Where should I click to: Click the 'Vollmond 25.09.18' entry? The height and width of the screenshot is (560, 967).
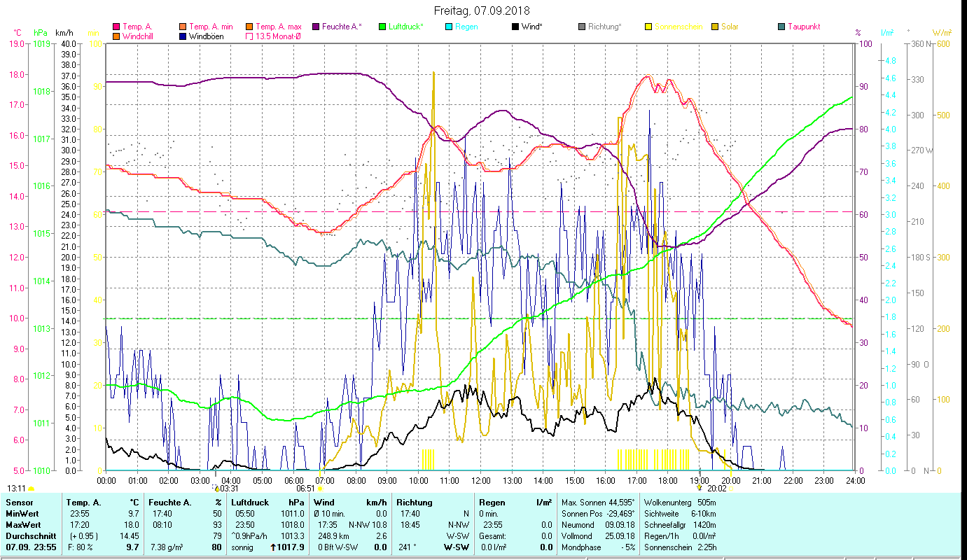tap(598, 536)
